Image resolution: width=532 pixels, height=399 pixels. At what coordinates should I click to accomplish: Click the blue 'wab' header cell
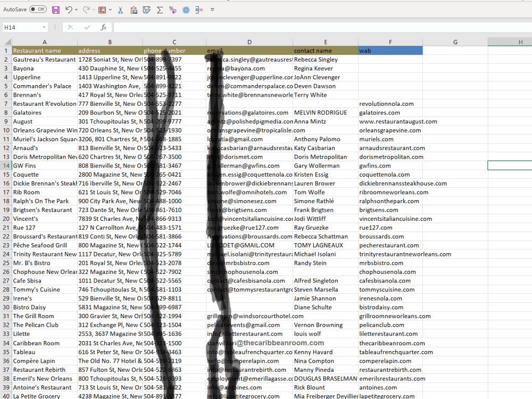[x=390, y=51]
